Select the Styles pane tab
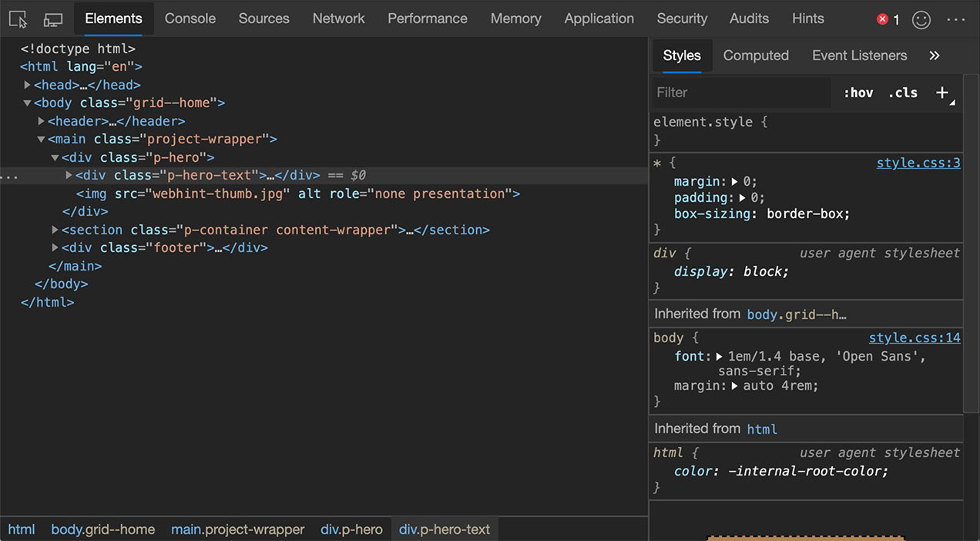The height and width of the screenshot is (541, 980). (x=682, y=55)
